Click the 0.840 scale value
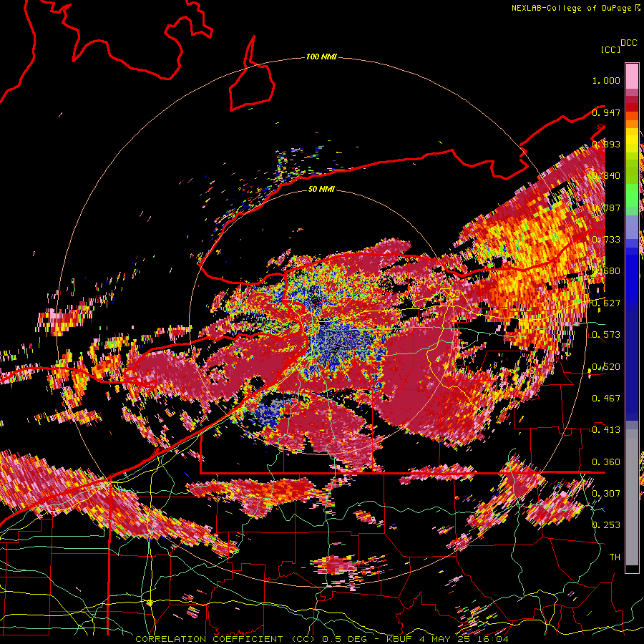This screenshot has height=644, width=644. point(606,176)
